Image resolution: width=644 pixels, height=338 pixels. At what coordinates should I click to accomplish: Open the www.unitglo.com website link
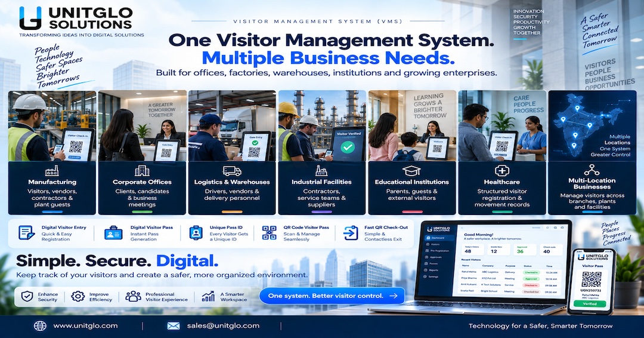point(85,325)
